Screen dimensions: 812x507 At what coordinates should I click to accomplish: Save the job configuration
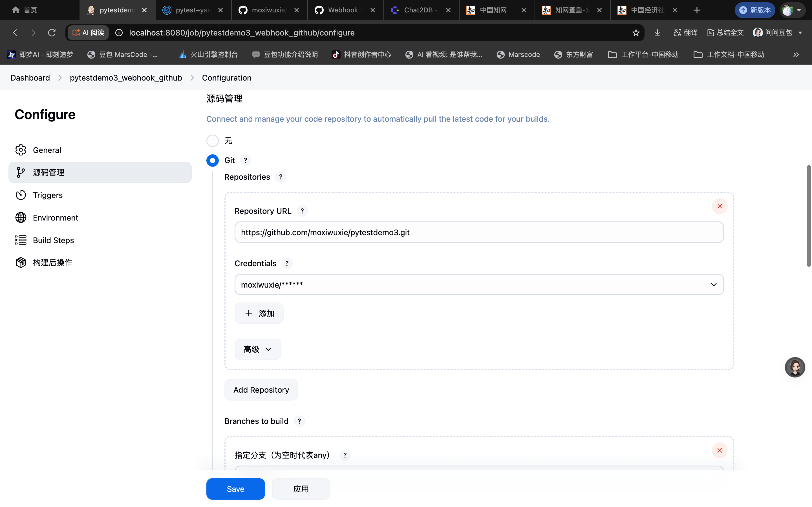pos(235,489)
